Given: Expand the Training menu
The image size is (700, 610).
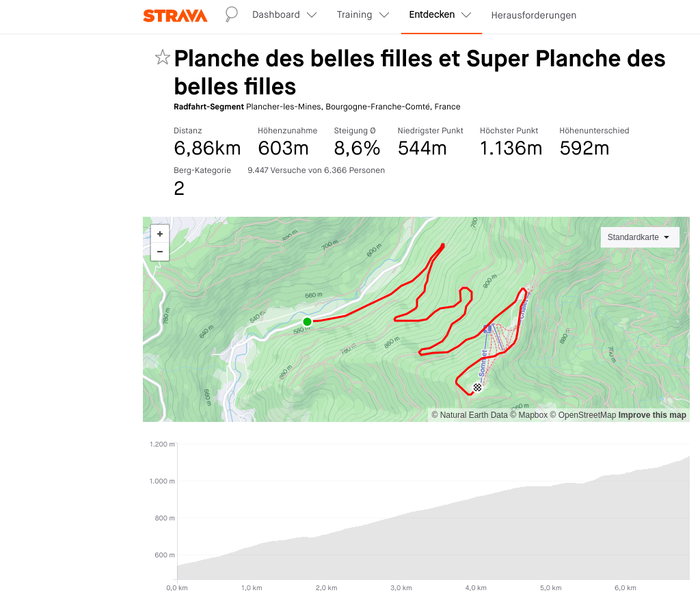Looking at the screenshot, I should pyautogui.click(x=362, y=15).
